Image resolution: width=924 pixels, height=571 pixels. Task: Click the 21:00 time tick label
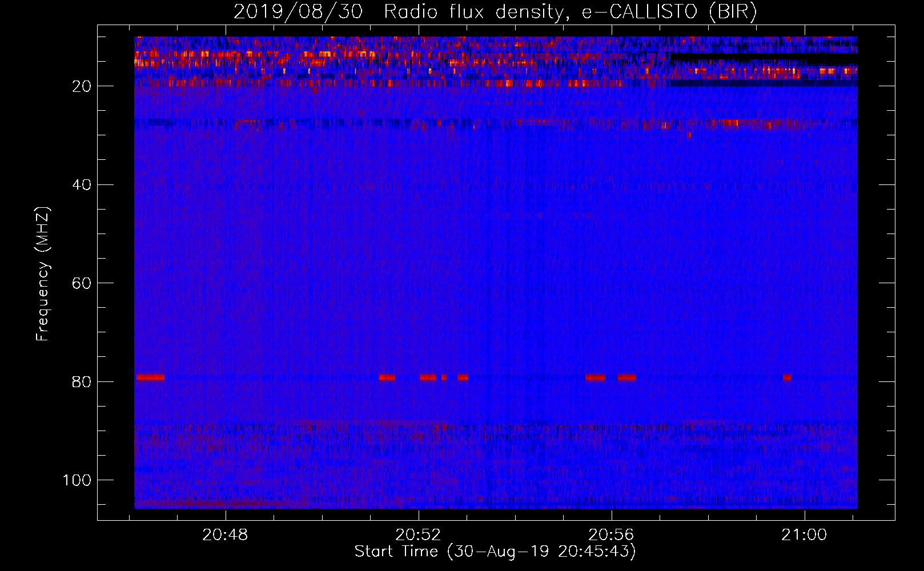coord(805,534)
